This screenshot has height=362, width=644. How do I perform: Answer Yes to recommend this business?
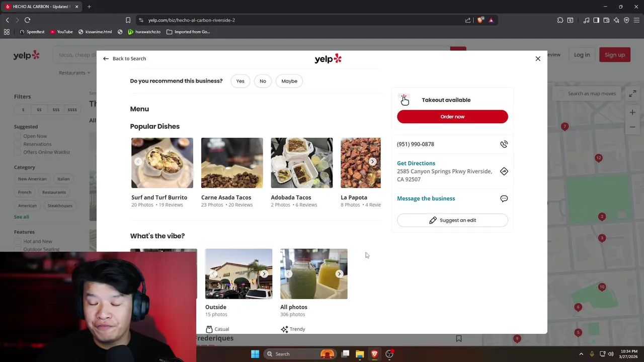pos(240,81)
